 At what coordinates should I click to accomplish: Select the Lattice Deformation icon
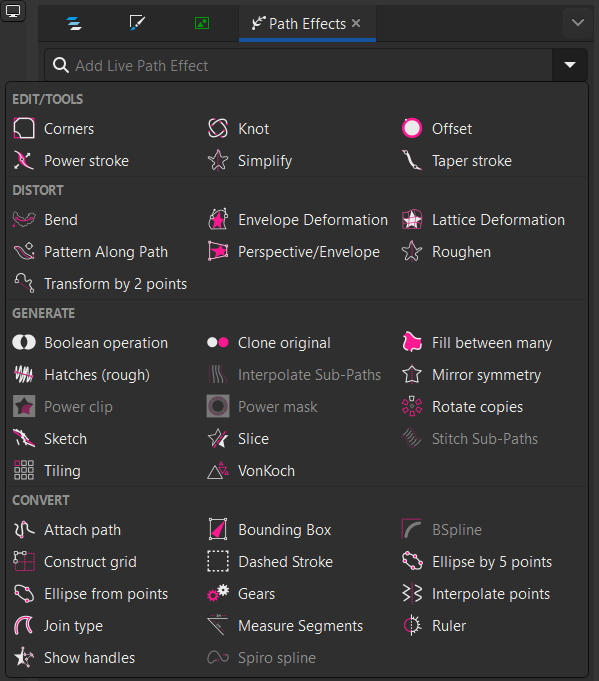click(412, 220)
